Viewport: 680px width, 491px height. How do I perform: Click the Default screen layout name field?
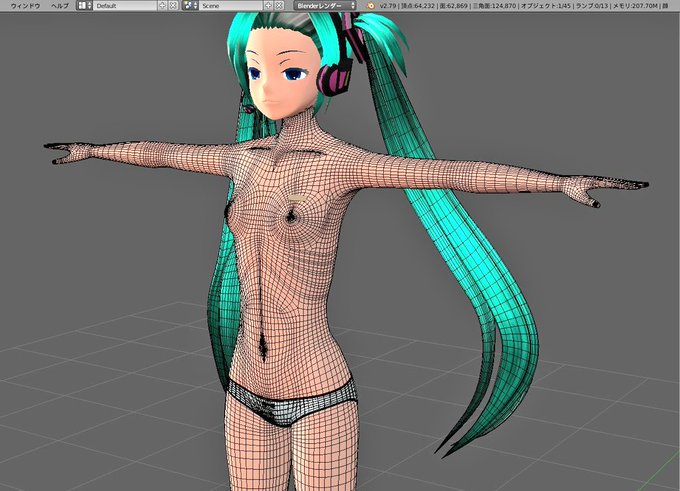click(x=125, y=6)
